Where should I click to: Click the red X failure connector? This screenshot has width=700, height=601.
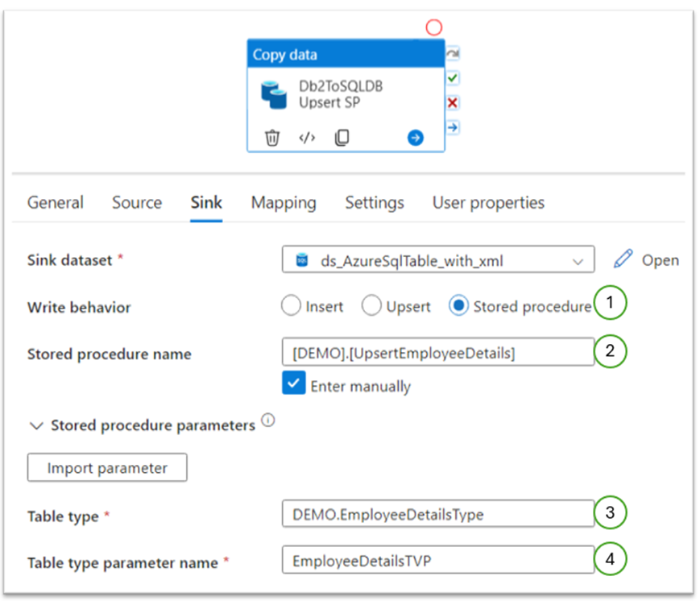453,102
